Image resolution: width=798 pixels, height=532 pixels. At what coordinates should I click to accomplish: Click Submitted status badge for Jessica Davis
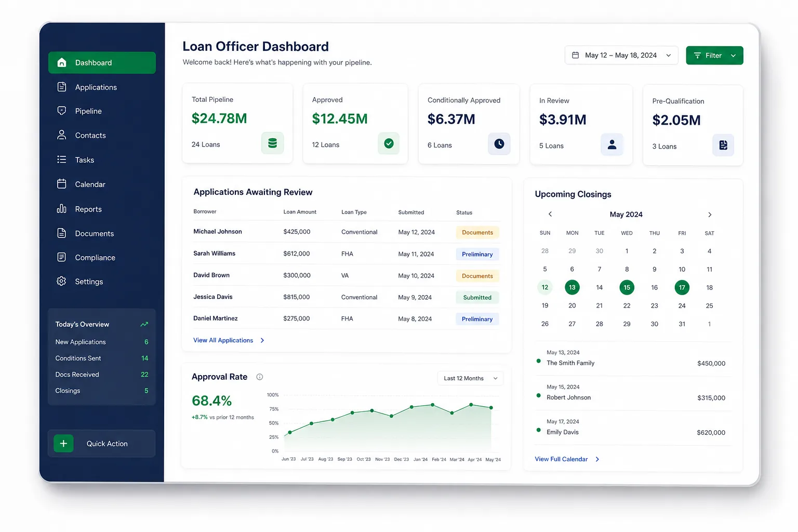tap(477, 298)
